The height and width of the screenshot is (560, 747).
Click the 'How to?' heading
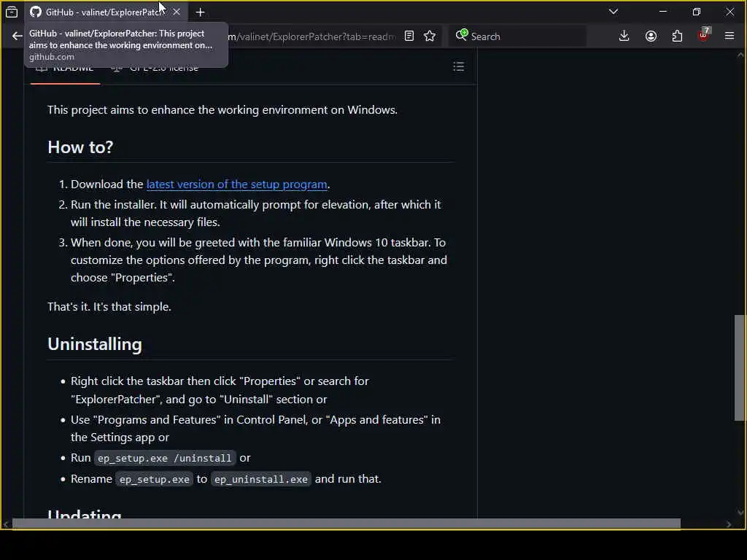pyautogui.click(x=80, y=147)
